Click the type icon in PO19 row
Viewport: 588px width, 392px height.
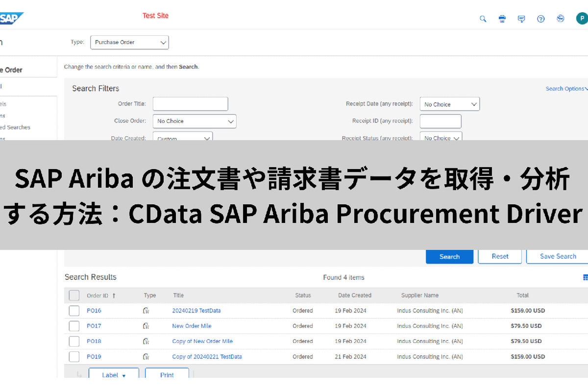click(x=146, y=357)
